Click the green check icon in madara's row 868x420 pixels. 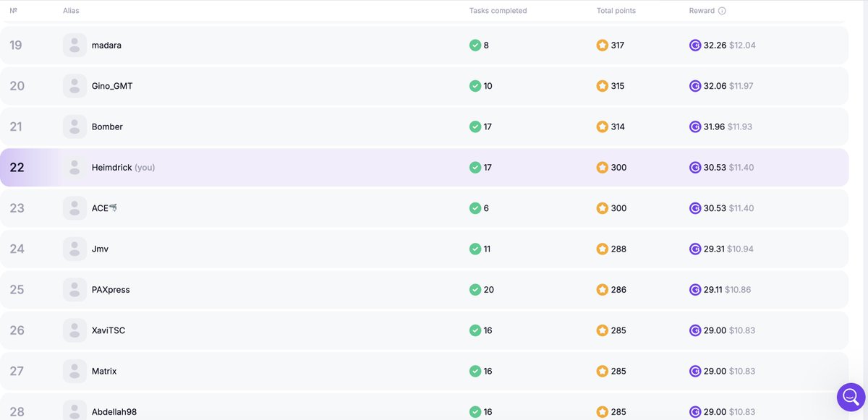[x=475, y=45]
